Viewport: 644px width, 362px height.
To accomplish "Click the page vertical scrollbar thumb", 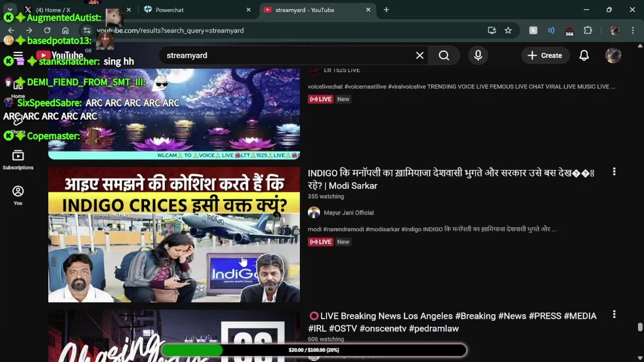I will coord(640,327).
